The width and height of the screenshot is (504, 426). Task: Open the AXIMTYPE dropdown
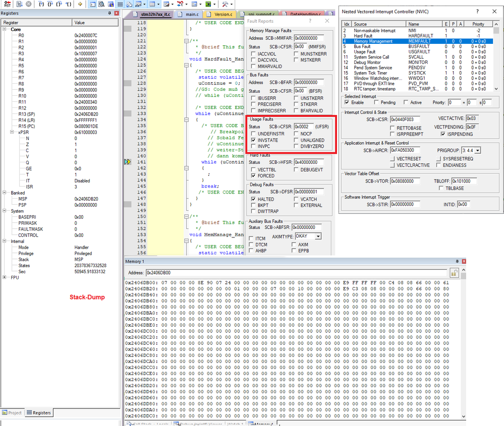(x=318, y=236)
